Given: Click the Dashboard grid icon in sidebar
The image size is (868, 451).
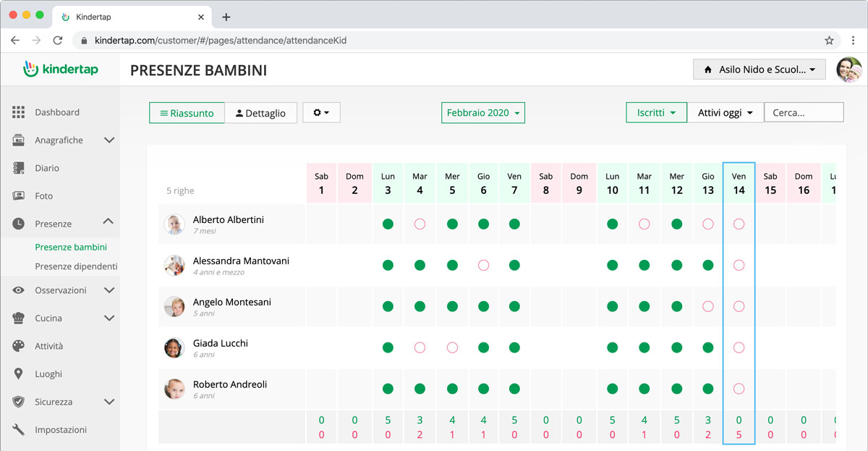Looking at the screenshot, I should (x=19, y=112).
